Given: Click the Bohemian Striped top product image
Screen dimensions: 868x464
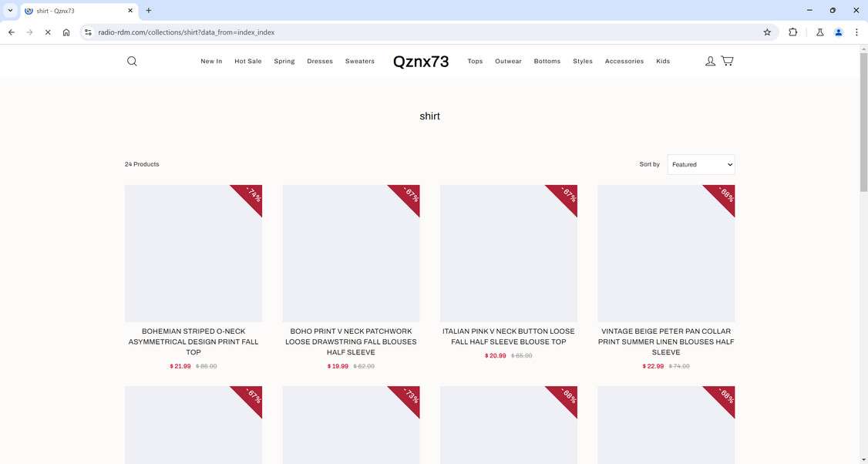Looking at the screenshot, I should pos(193,254).
